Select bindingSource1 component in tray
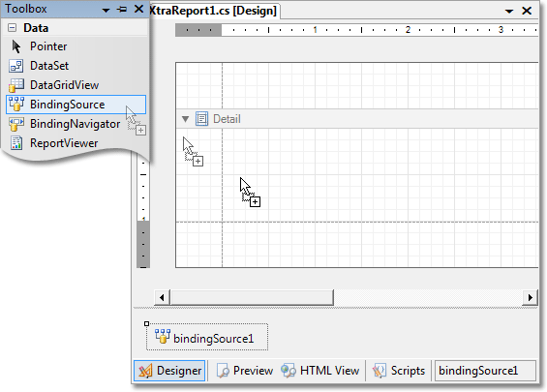 (x=207, y=337)
